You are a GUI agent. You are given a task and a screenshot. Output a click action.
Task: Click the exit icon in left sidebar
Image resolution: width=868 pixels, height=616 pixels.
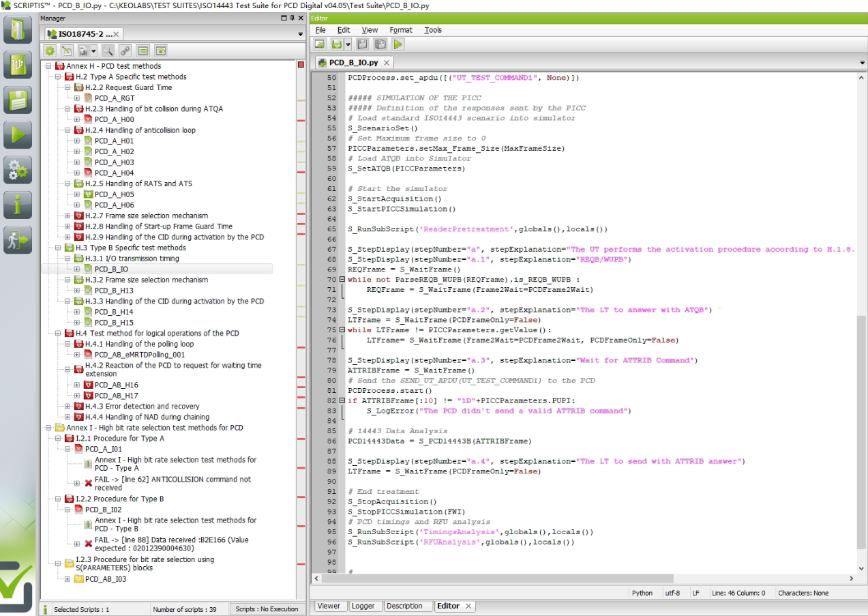[x=18, y=240]
